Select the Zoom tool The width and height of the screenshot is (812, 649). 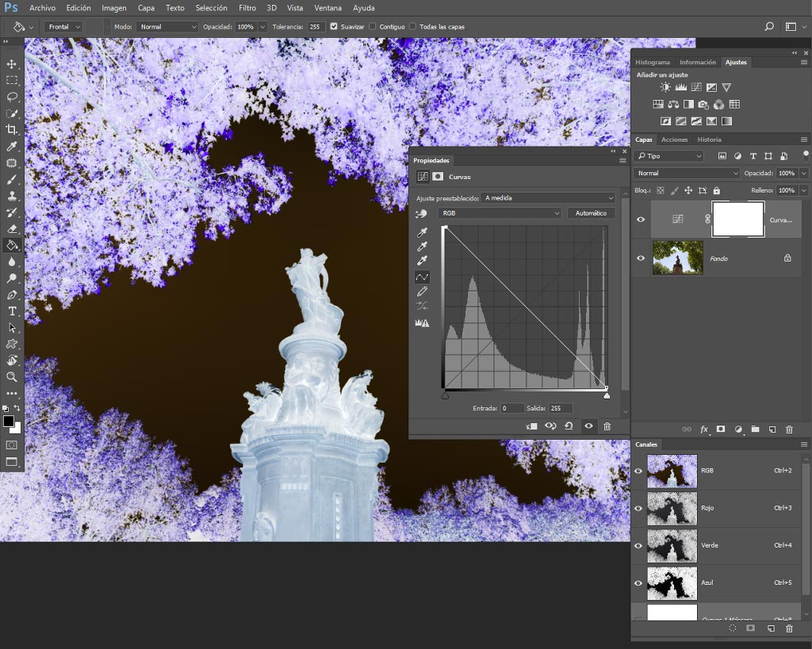coord(11,376)
